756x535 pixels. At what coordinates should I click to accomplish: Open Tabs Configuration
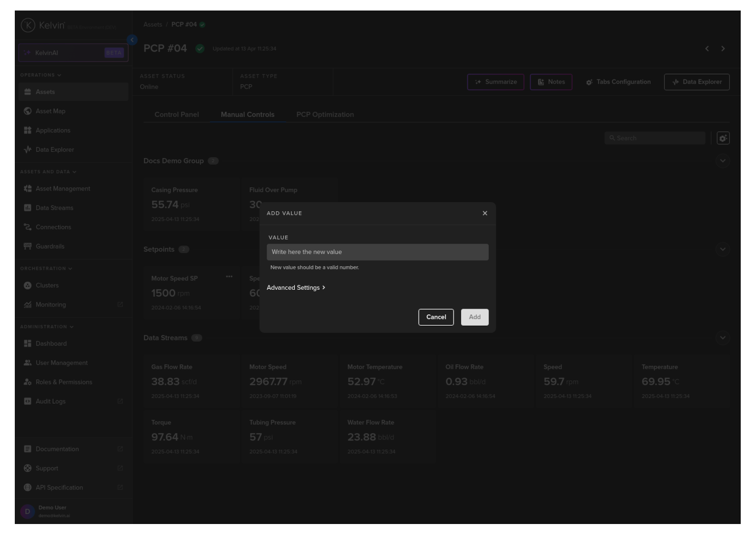618,82
